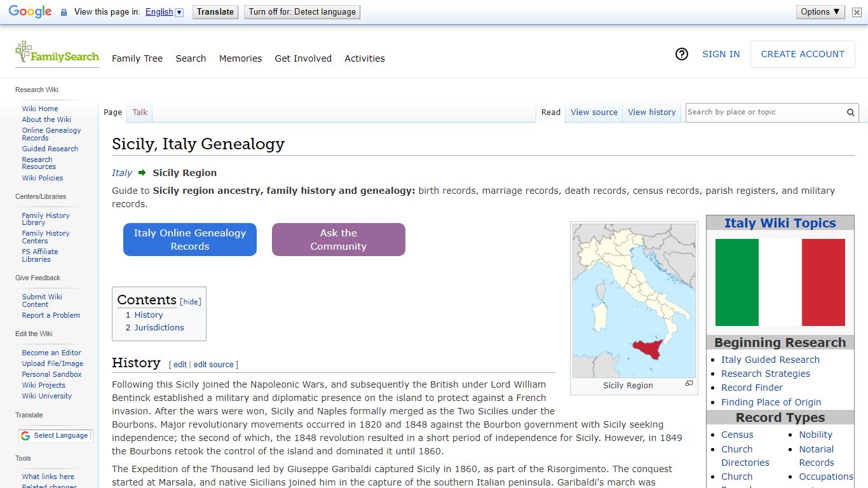868x488 pixels.
Task: Click the Italian flag image
Action: click(x=780, y=282)
